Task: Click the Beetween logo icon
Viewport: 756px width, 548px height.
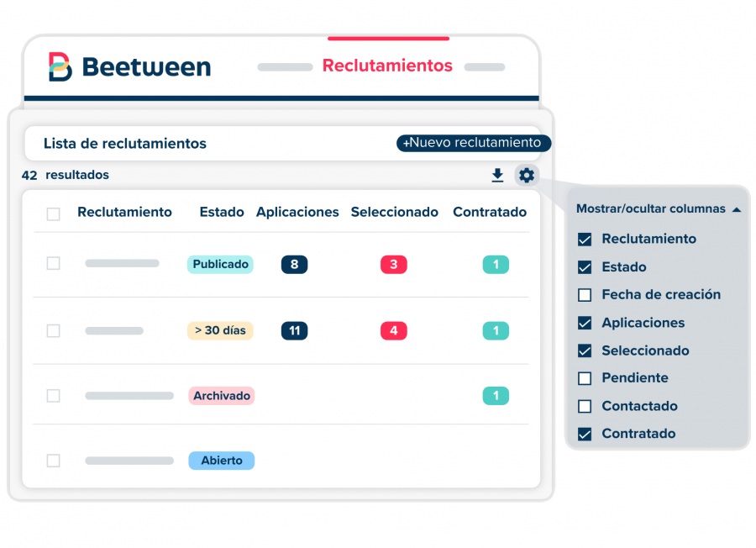Action: [x=60, y=66]
